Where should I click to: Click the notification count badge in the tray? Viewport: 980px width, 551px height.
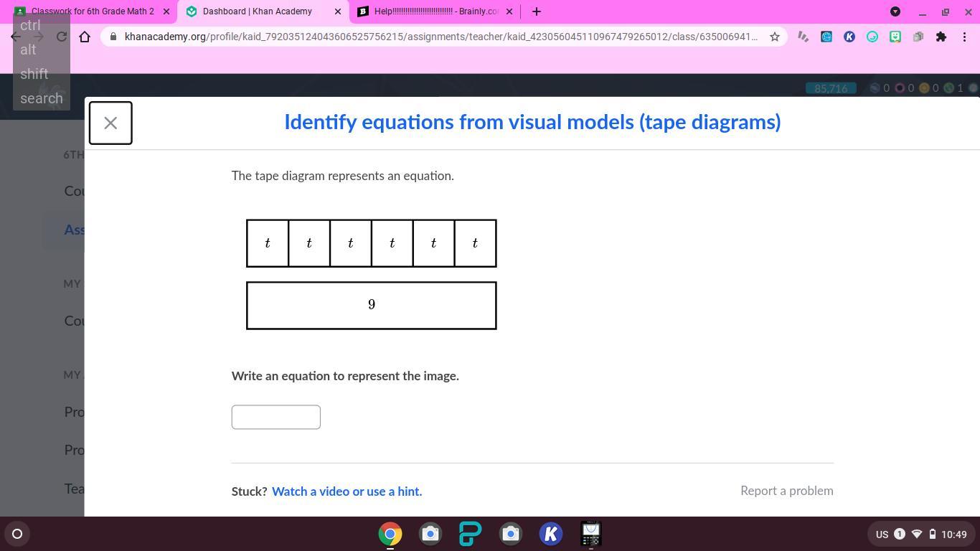click(x=900, y=534)
